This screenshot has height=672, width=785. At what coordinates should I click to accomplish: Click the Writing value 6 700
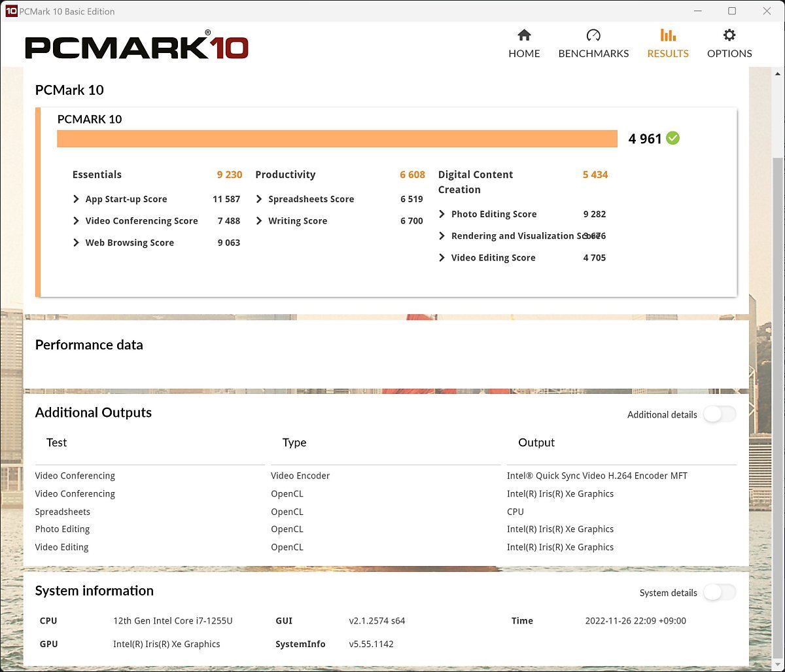pos(412,221)
